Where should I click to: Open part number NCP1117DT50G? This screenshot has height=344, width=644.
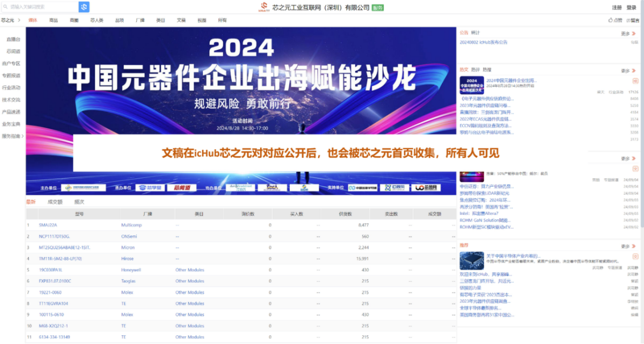pyautogui.click(x=54, y=237)
